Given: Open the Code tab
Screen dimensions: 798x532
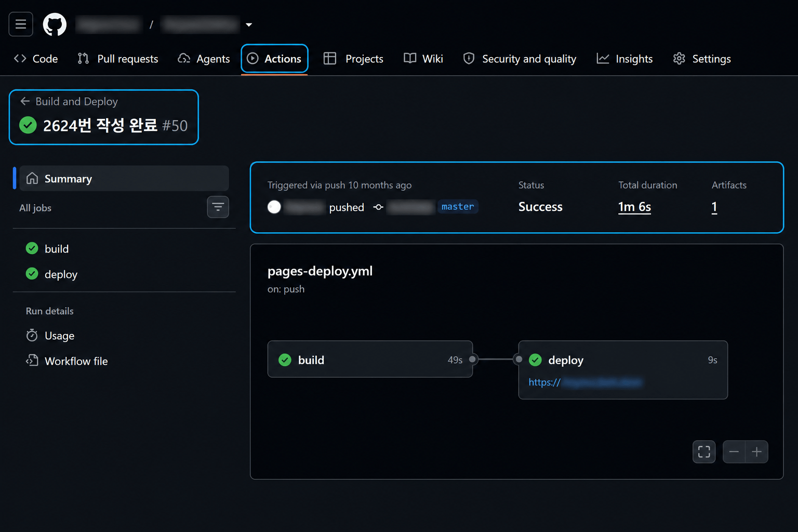Looking at the screenshot, I should coord(36,59).
